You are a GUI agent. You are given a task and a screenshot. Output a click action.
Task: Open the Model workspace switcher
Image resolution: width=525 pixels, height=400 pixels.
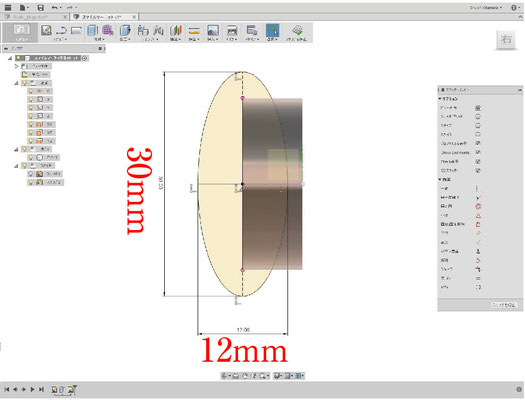click(x=21, y=32)
